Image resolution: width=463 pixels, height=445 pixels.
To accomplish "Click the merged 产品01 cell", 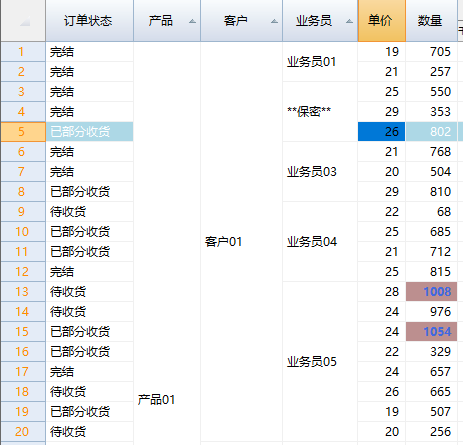I will (167, 242).
